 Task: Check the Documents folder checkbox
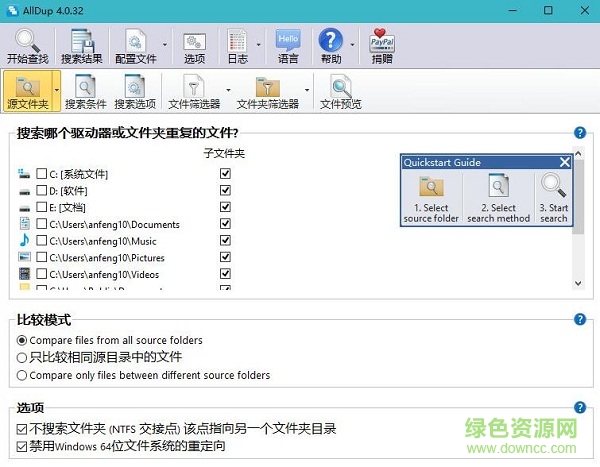click(x=41, y=224)
